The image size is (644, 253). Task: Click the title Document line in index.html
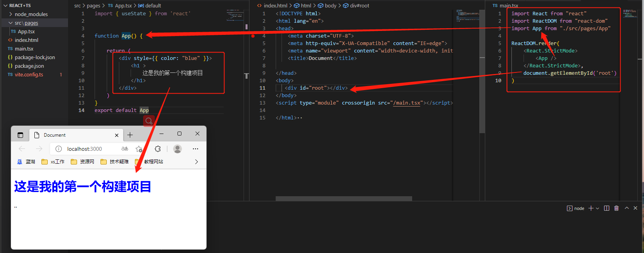(322, 58)
